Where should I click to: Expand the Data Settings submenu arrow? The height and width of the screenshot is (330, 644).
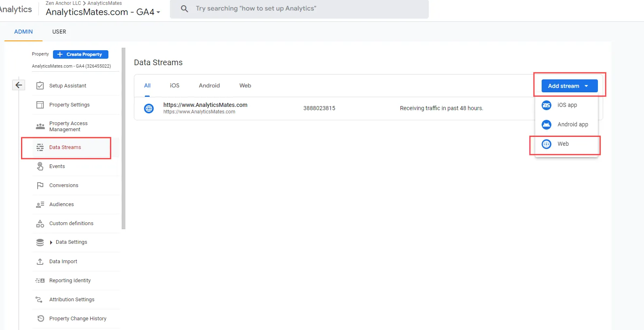pos(51,243)
